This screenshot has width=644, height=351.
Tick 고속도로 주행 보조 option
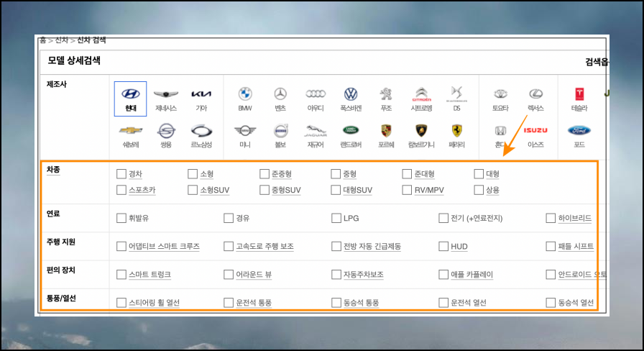click(x=229, y=246)
